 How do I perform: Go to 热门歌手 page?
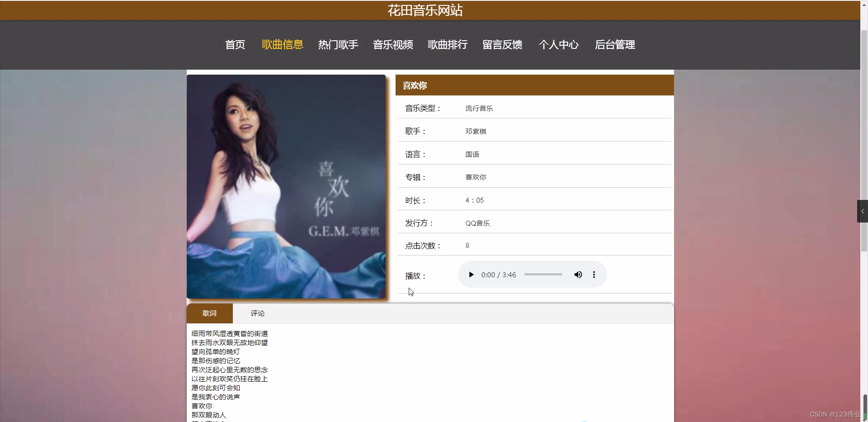(338, 45)
